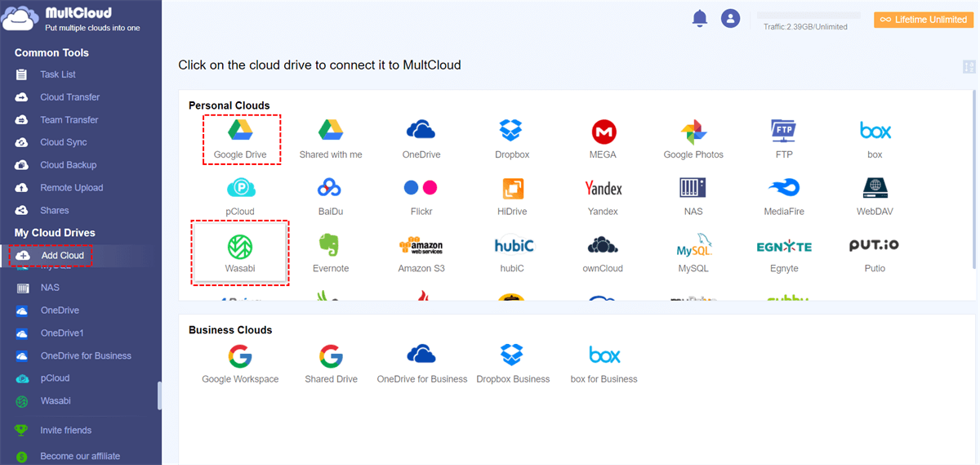Select NAS in Personal Clouds grid

tap(693, 196)
